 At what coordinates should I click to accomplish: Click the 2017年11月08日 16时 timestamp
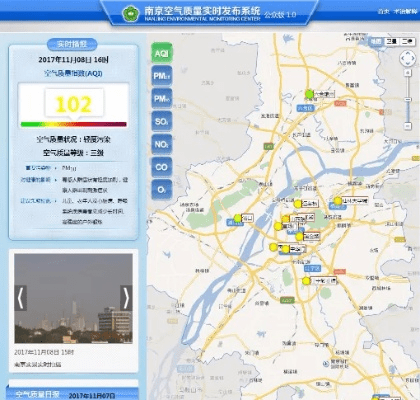[x=73, y=60]
